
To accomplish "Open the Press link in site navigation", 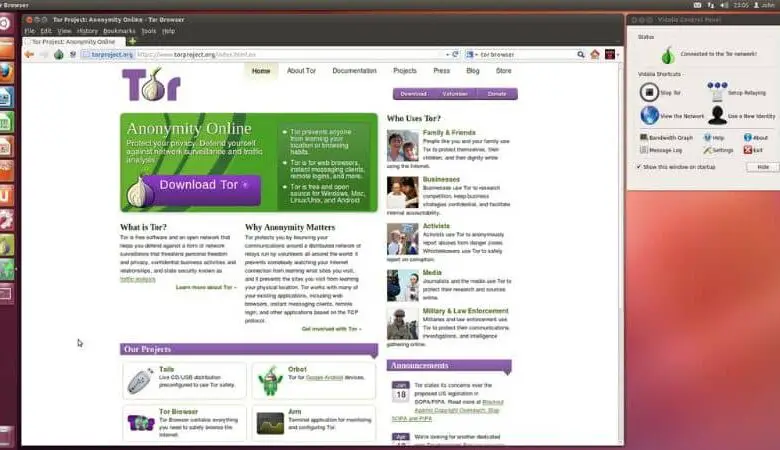I will point(441,71).
